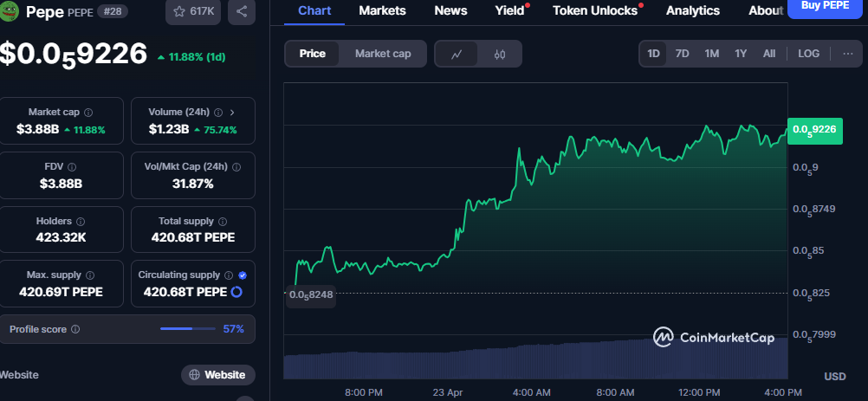Add Pepe to watchlist via star 617K

click(x=193, y=11)
